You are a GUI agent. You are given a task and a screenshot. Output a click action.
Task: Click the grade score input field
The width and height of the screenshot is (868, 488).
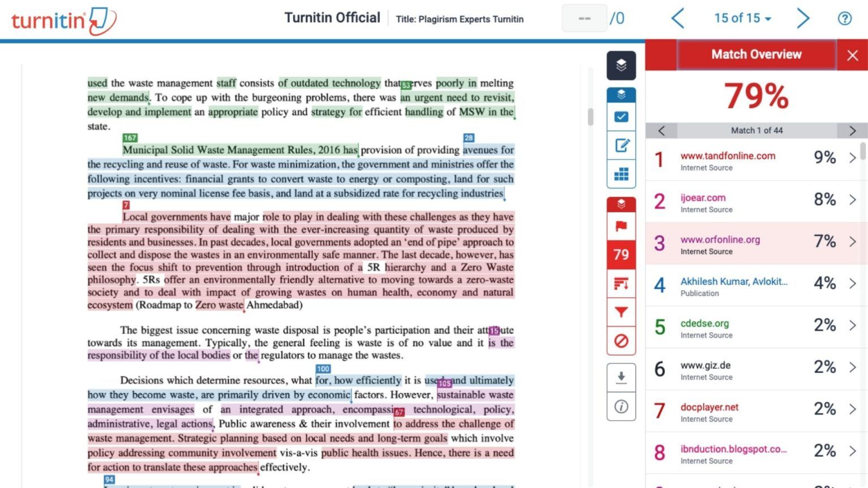pos(584,19)
